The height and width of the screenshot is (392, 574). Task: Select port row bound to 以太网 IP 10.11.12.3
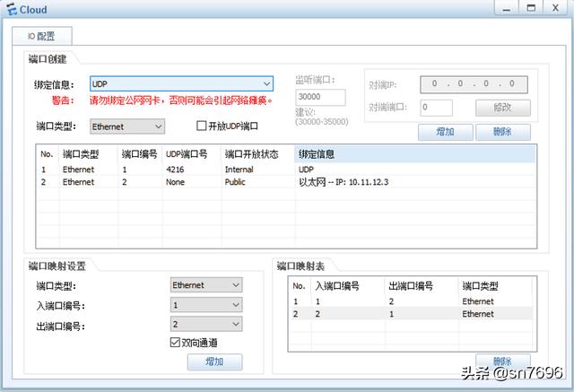(286, 182)
